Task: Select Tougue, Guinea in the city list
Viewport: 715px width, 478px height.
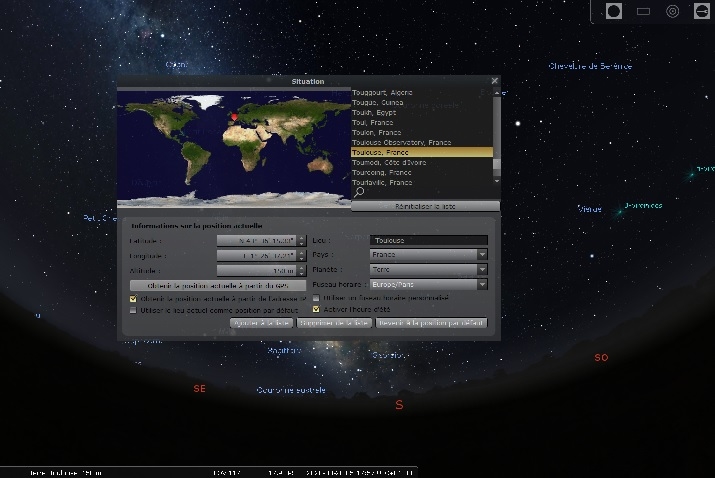Action: (x=422, y=102)
